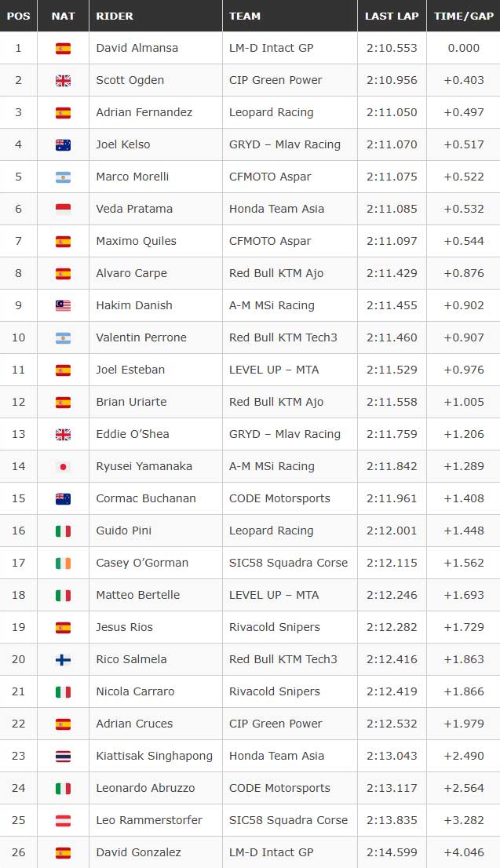The image size is (500, 868).
Task: Click the Irish flag beside Casey O'Gorman
Action: (63, 563)
